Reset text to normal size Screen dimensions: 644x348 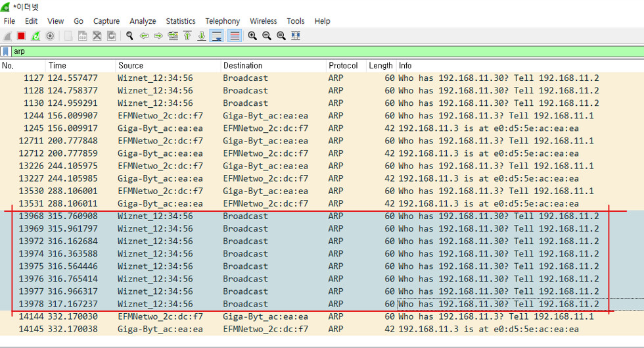281,36
